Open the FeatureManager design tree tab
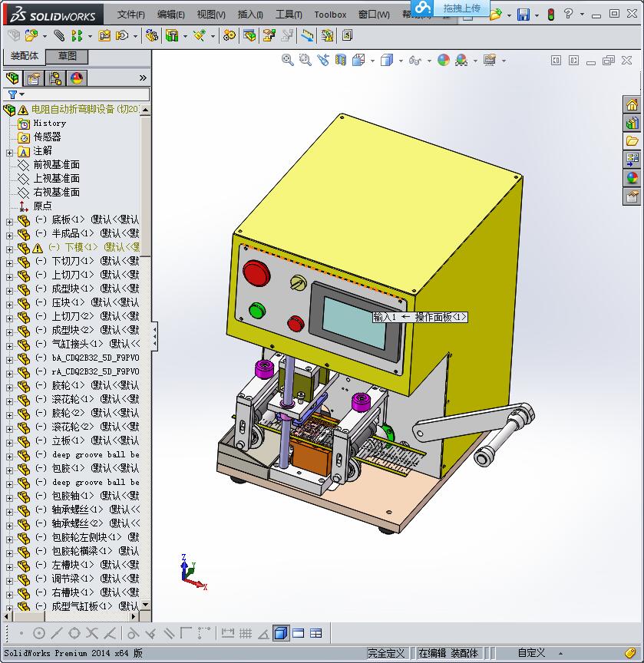 (12, 78)
